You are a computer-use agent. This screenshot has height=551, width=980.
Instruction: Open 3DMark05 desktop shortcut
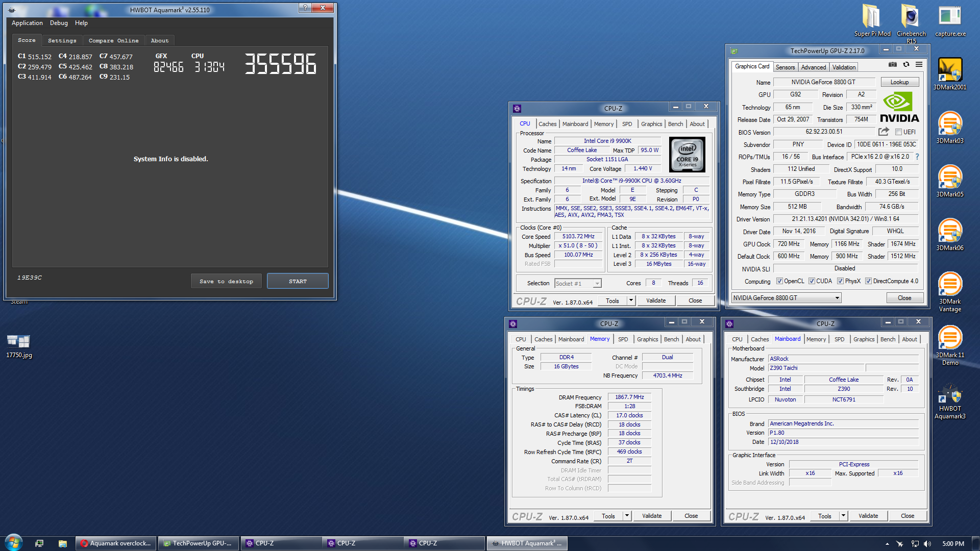click(950, 181)
